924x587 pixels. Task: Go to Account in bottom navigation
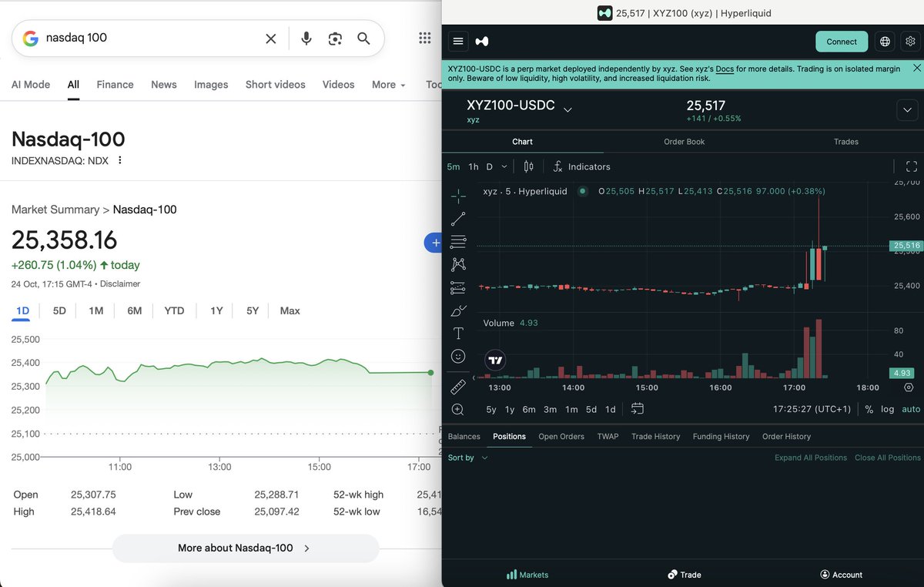(841, 575)
